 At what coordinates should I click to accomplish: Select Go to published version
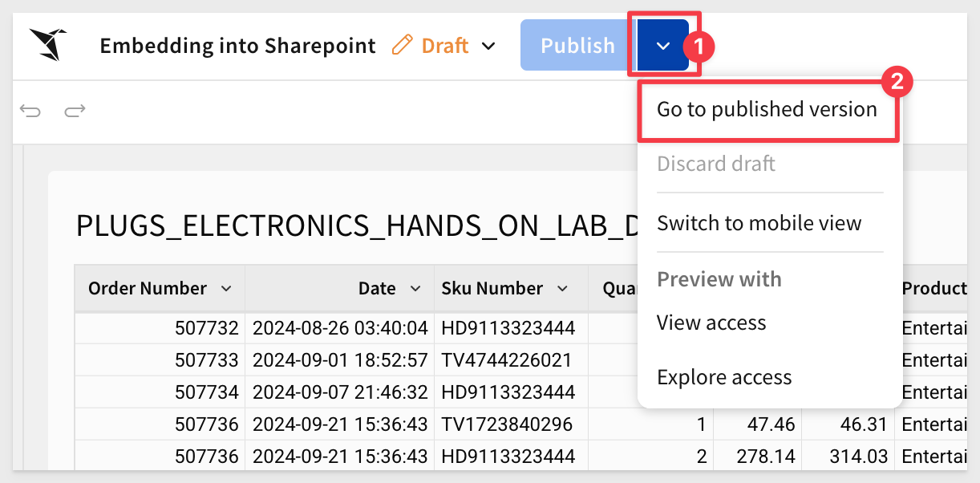[767, 109]
